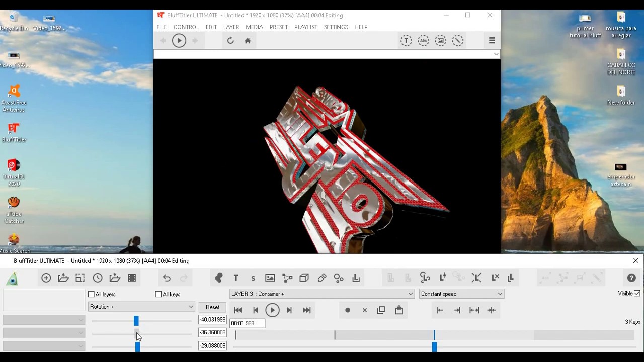Click the L with x delete layer icon
The image size is (644, 362).
coord(495,278)
